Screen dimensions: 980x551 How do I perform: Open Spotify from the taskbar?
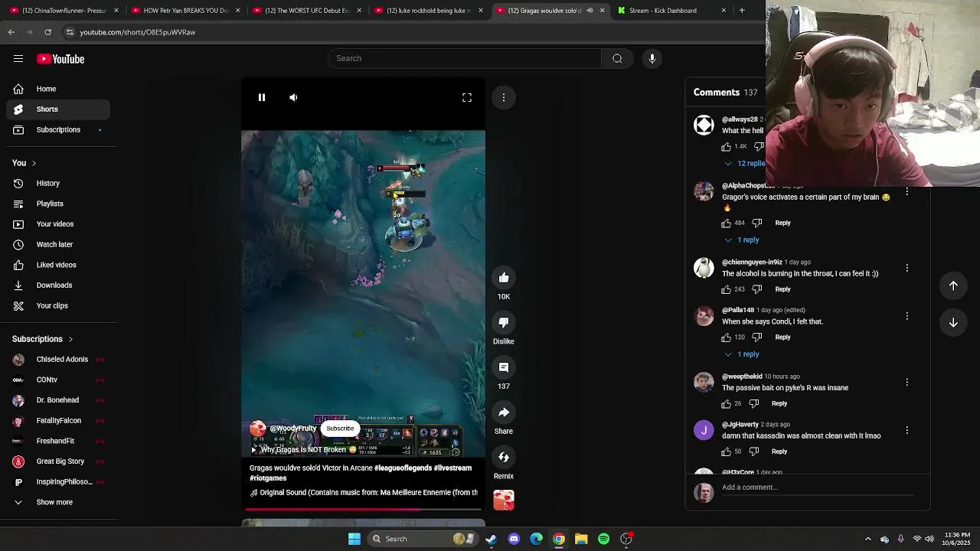(x=604, y=539)
